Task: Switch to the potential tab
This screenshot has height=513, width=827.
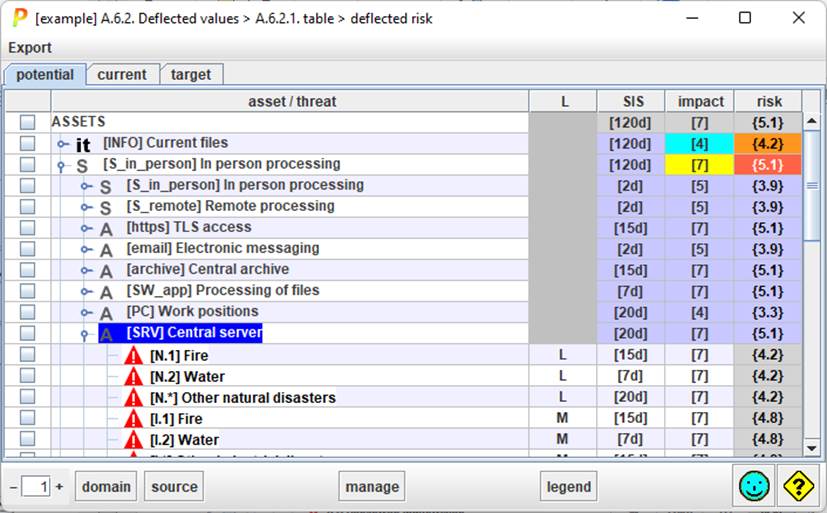Action: pyautogui.click(x=45, y=74)
